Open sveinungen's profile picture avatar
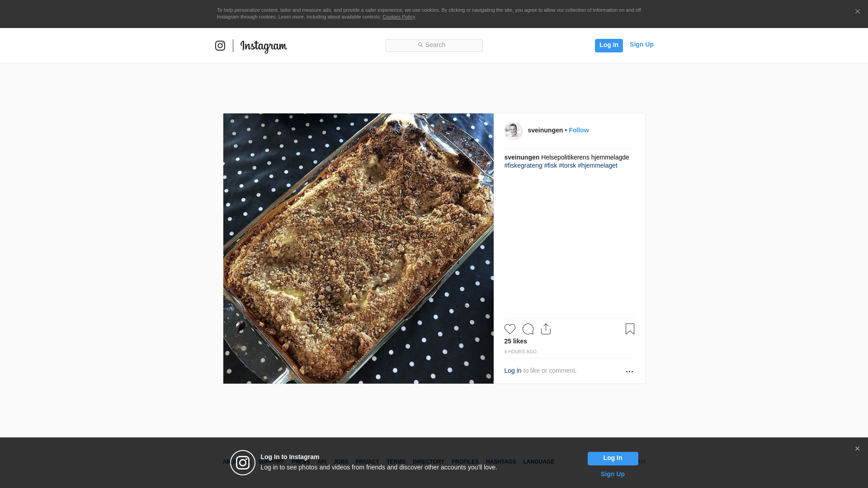Image resolution: width=868 pixels, height=488 pixels. pyautogui.click(x=514, y=131)
